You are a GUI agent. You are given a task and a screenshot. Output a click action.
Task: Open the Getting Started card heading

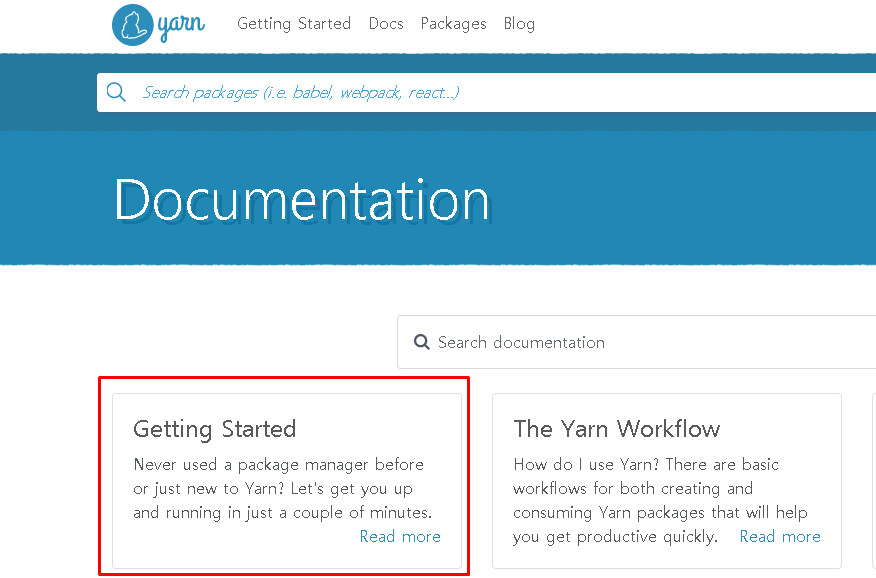(215, 429)
